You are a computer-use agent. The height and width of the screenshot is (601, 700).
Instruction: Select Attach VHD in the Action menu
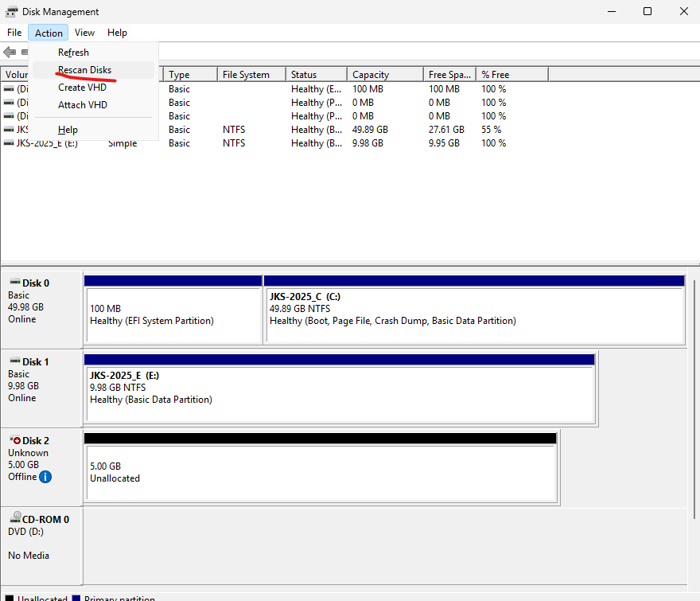tap(94, 104)
